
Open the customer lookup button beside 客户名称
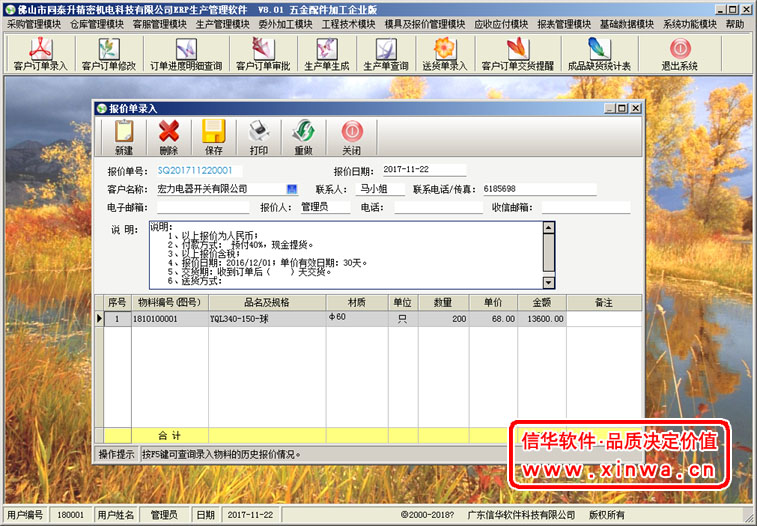292,188
